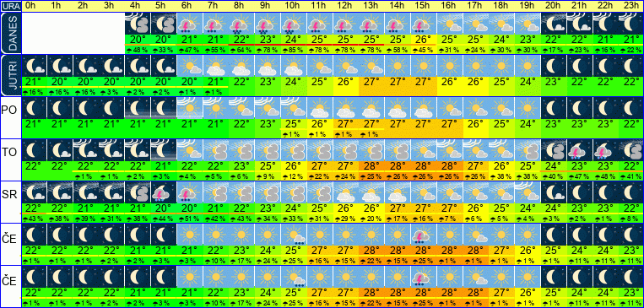Screen dimensions: 644x308
Task: Select the orange 28° cell at TO 14h
Action: pyautogui.click(x=398, y=166)
